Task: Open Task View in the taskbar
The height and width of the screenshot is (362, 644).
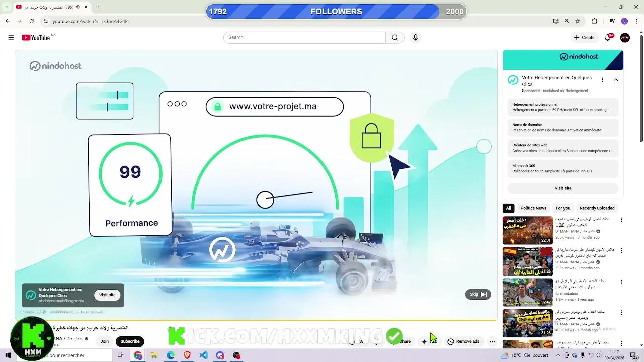Action: click(121, 355)
